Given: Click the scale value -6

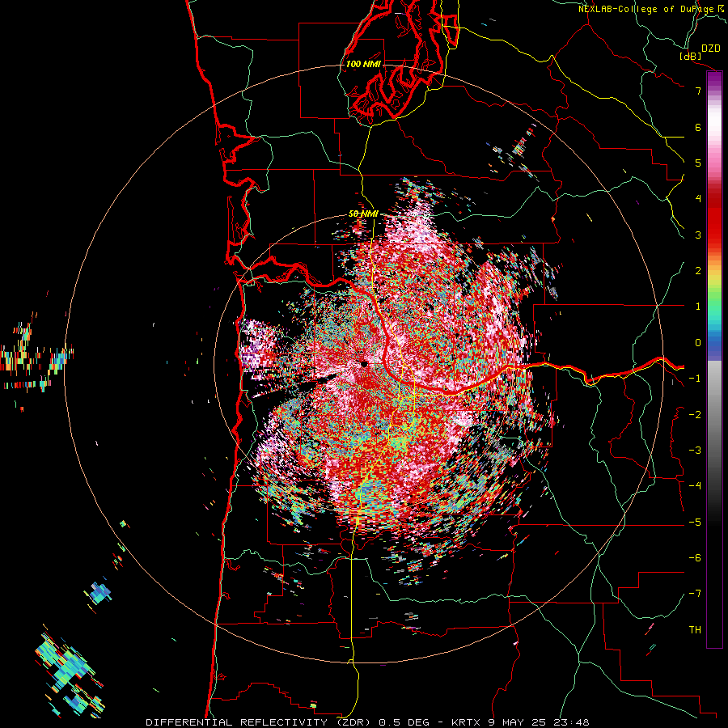Looking at the screenshot, I should click(x=695, y=557).
